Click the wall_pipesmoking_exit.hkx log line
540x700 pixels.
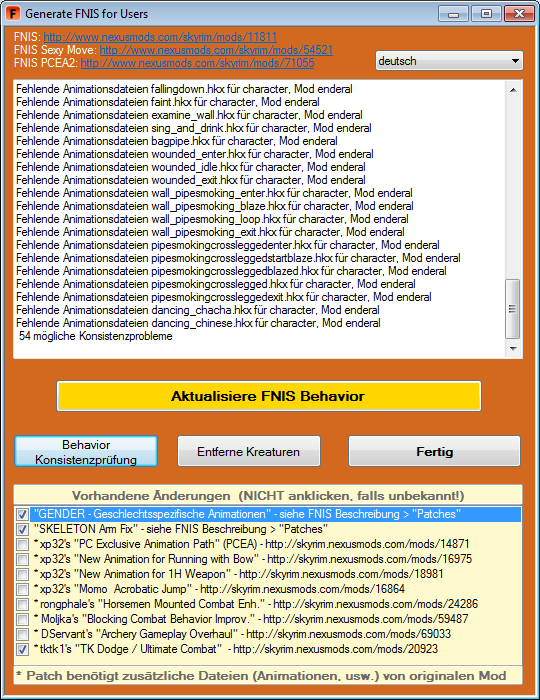[210, 232]
